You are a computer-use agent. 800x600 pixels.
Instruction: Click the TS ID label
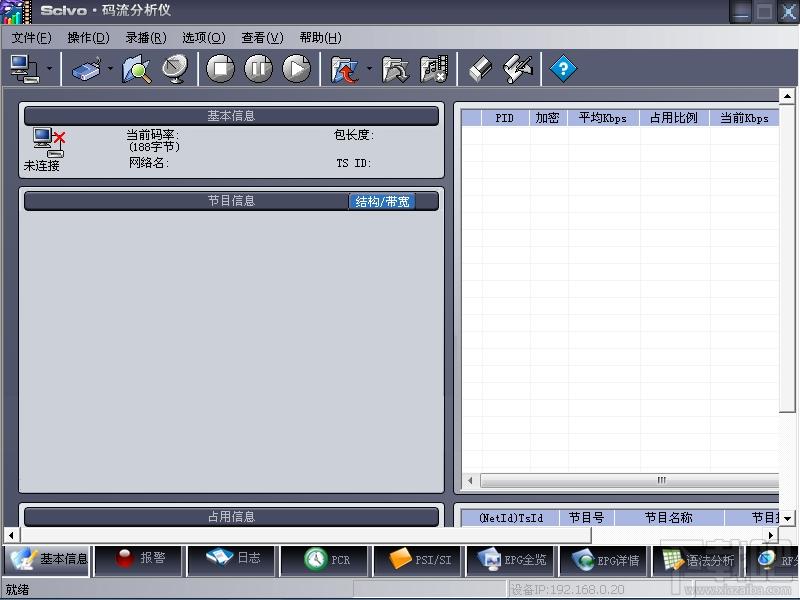[354, 163]
